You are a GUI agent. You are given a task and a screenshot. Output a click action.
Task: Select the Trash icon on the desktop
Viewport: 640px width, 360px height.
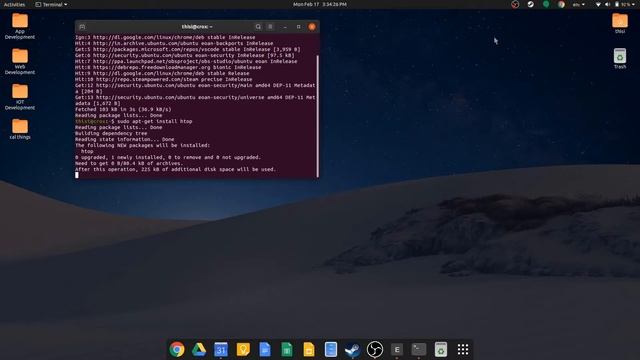click(x=620, y=58)
